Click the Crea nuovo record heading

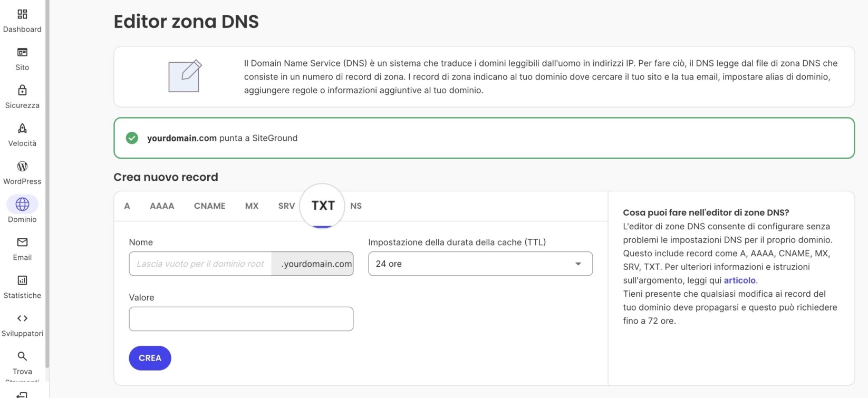(166, 177)
